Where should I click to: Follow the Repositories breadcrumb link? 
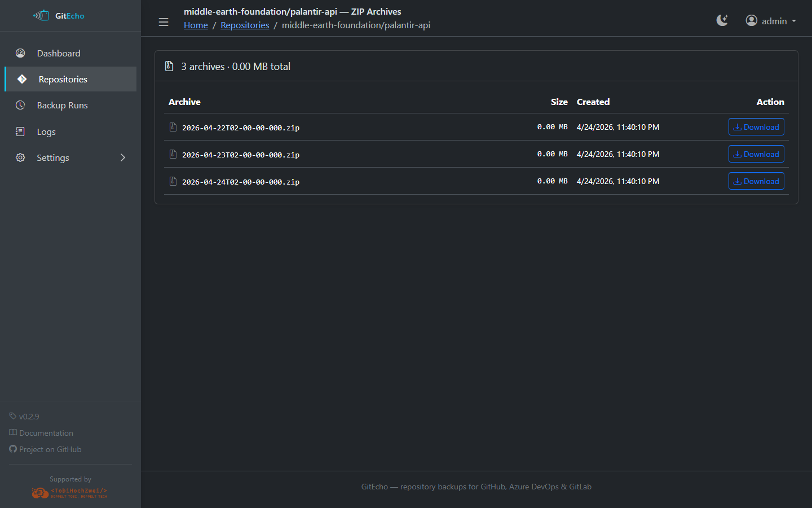245,25
